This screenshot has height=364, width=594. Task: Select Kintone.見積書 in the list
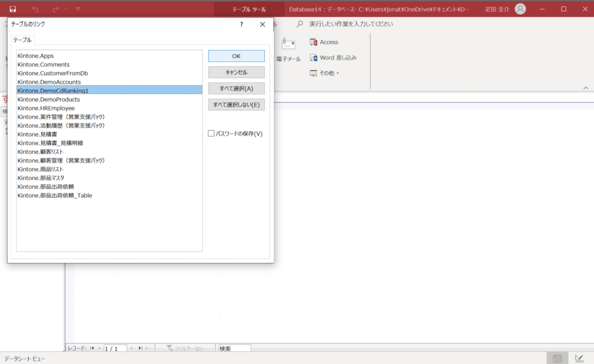(109, 134)
